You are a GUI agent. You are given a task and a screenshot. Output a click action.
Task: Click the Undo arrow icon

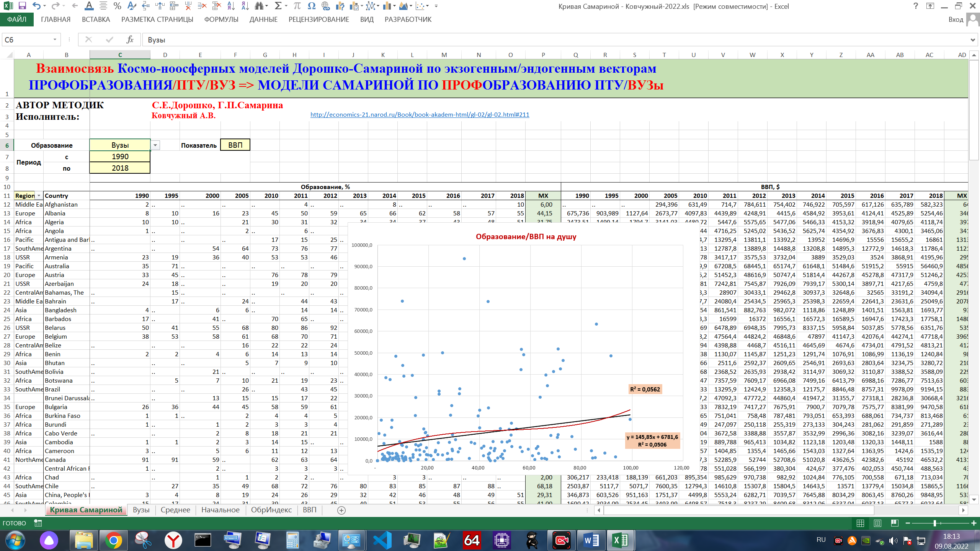(x=36, y=6)
